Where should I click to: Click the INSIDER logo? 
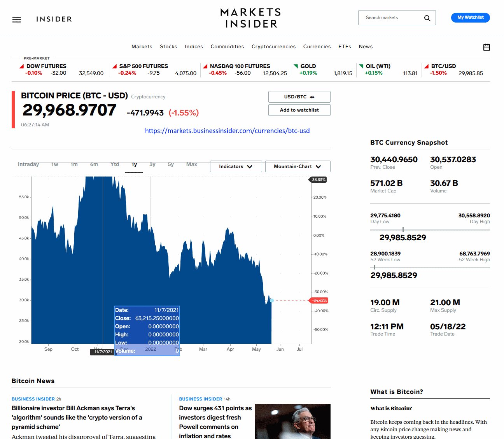(54, 19)
